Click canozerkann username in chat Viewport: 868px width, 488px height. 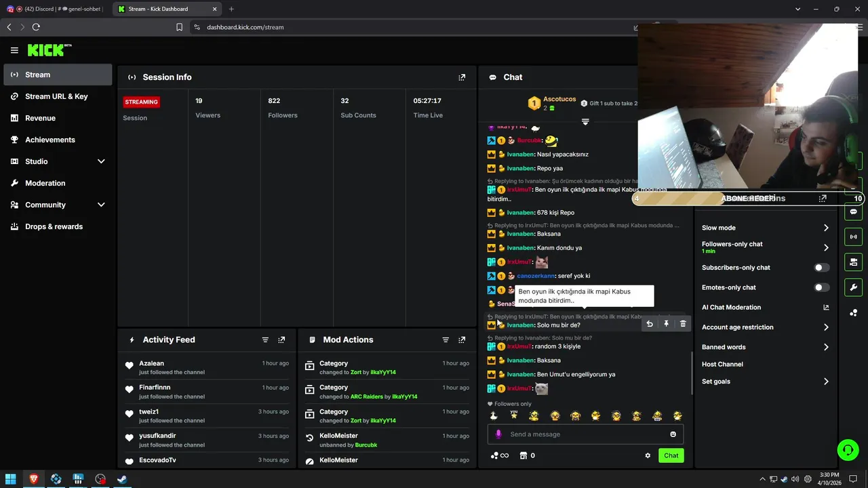[x=536, y=276]
